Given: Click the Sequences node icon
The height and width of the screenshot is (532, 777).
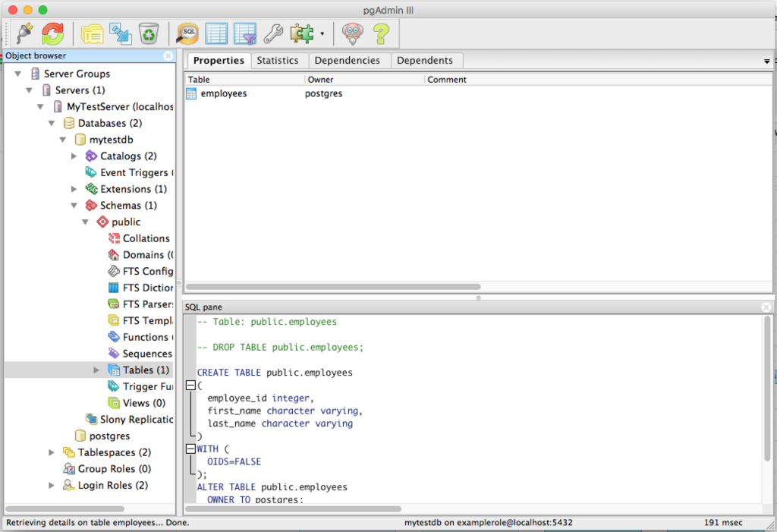Looking at the screenshot, I should pos(114,354).
